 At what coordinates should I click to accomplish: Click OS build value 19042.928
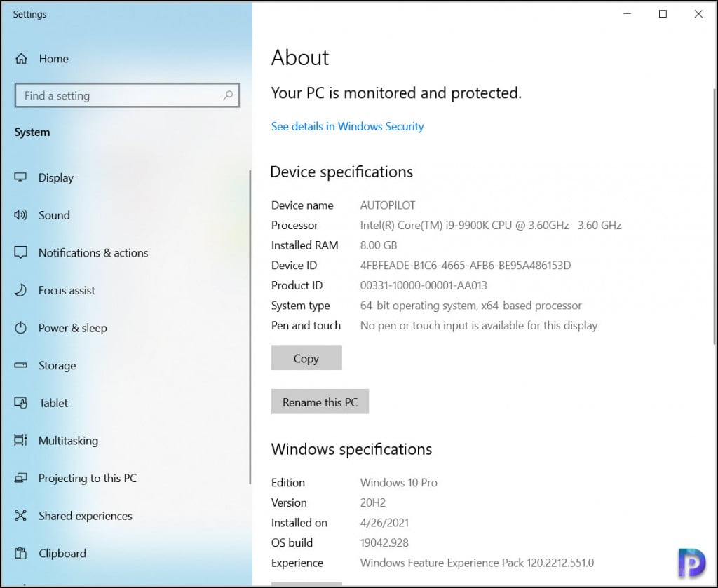[x=384, y=542]
